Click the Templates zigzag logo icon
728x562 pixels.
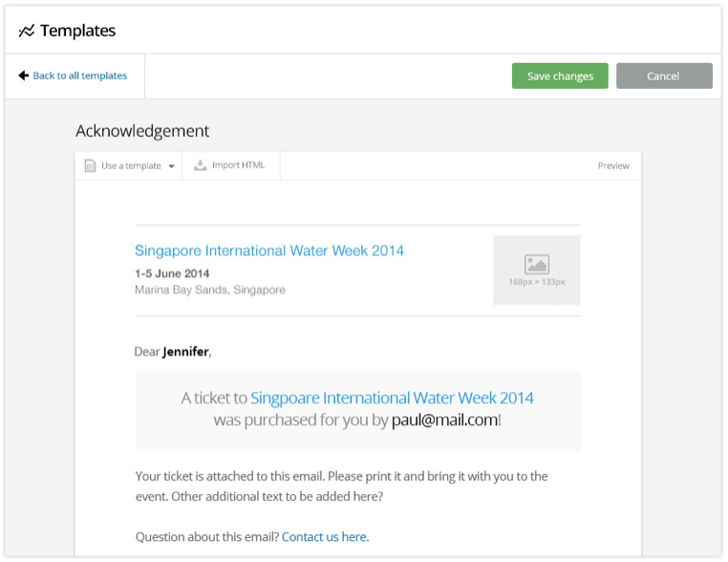(x=27, y=32)
